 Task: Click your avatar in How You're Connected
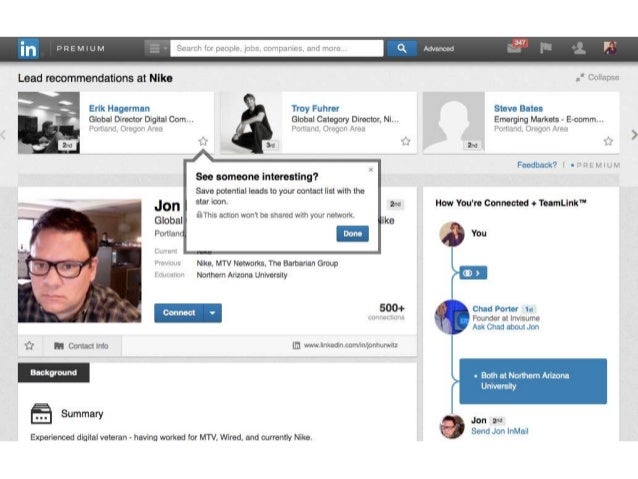[x=452, y=234]
